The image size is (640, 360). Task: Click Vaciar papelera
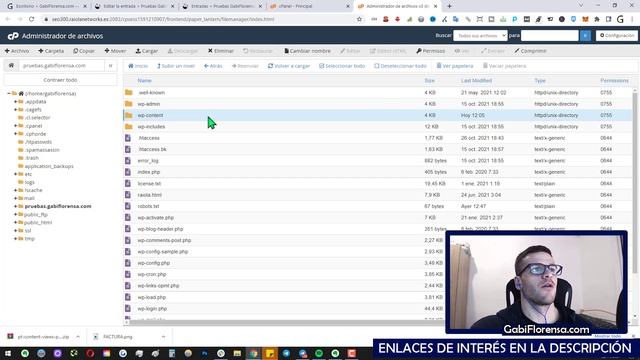(504, 66)
